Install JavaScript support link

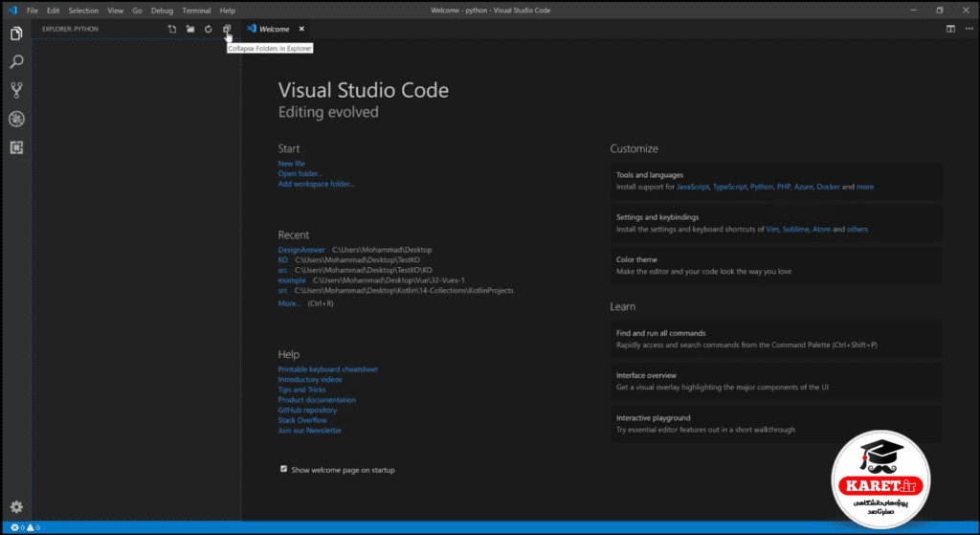tap(693, 187)
